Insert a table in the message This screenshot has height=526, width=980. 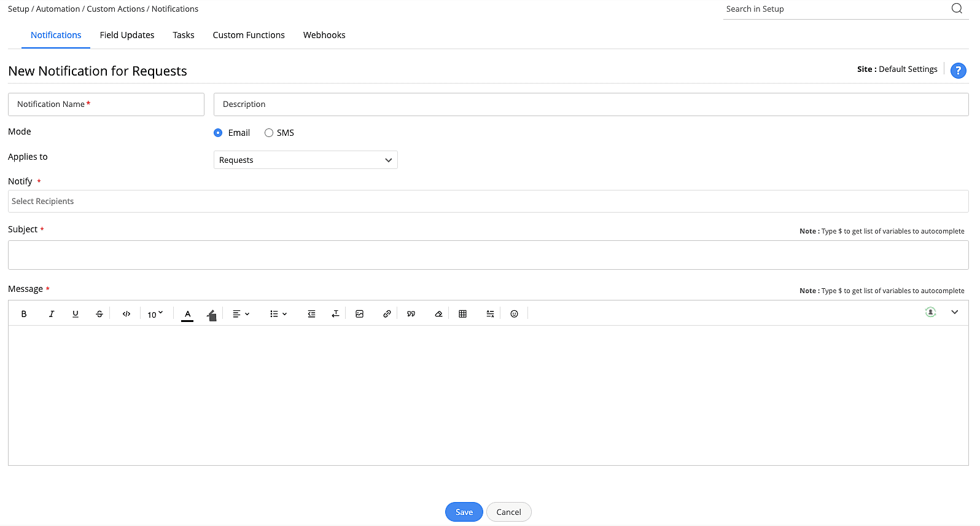click(x=463, y=314)
